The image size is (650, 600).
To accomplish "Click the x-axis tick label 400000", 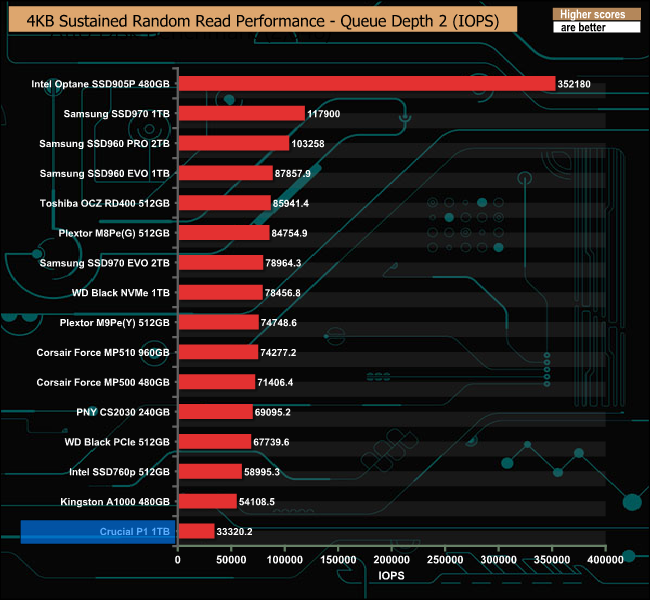I will [x=605, y=560].
